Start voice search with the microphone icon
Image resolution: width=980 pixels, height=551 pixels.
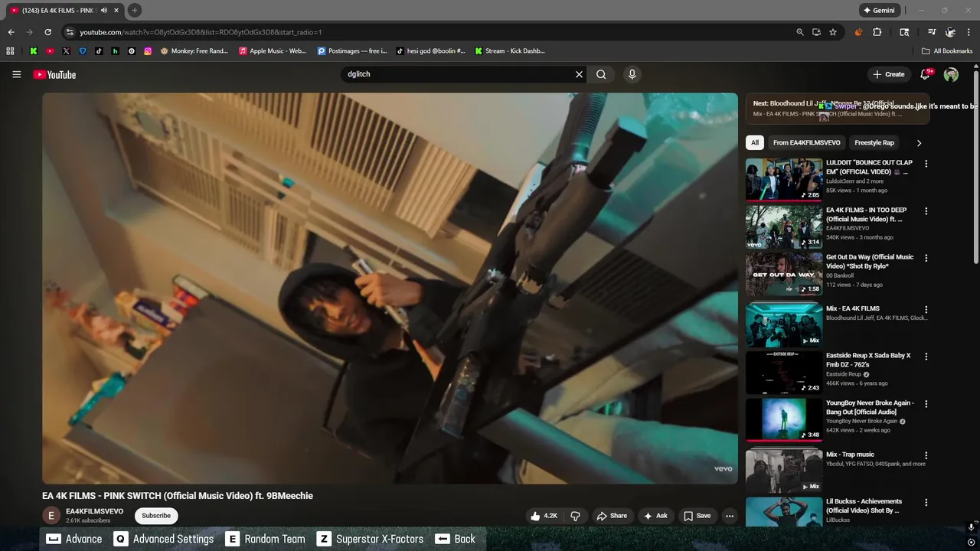click(x=632, y=74)
